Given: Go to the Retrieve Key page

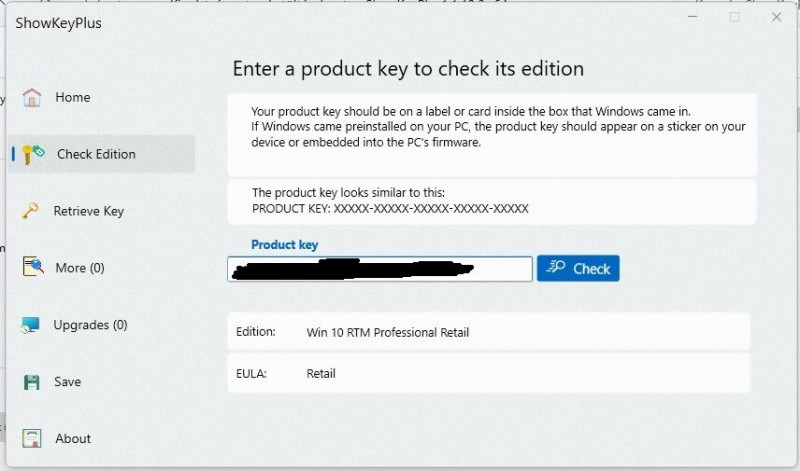Looking at the screenshot, I should click(x=89, y=211).
